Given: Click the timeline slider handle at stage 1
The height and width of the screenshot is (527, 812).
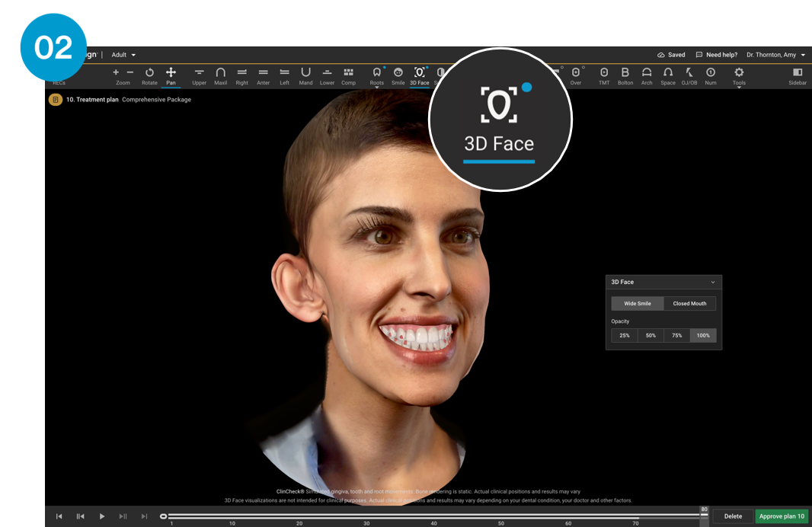Looking at the screenshot, I should [163, 516].
